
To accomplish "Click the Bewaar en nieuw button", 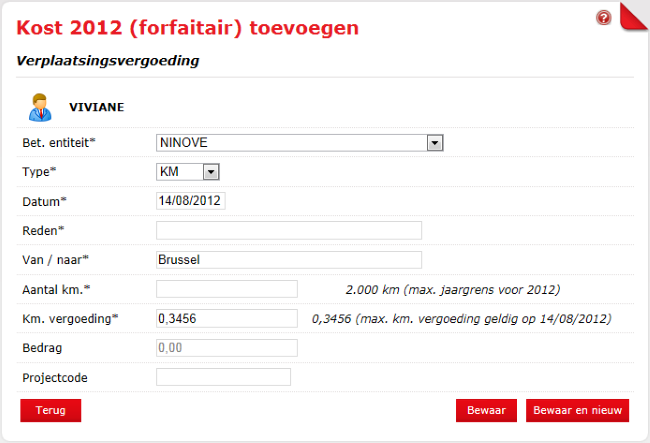I will coord(577,410).
